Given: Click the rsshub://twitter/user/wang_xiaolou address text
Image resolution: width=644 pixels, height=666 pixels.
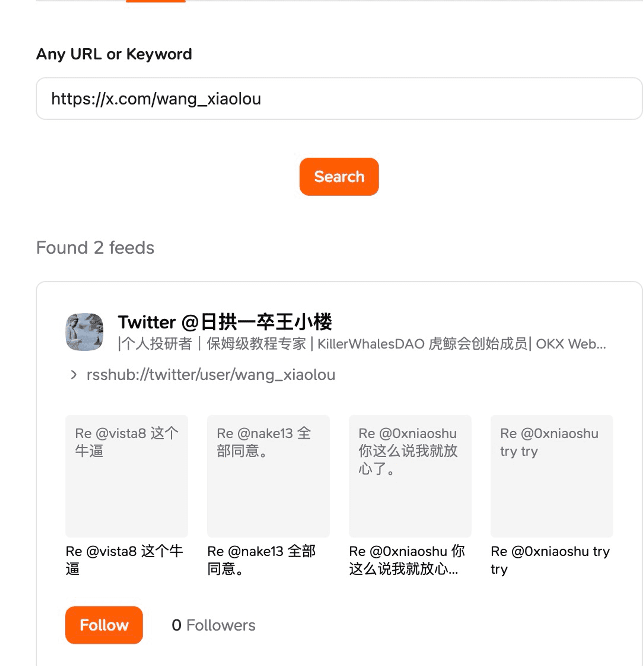Looking at the screenshot, I should [x=211, y=375].
